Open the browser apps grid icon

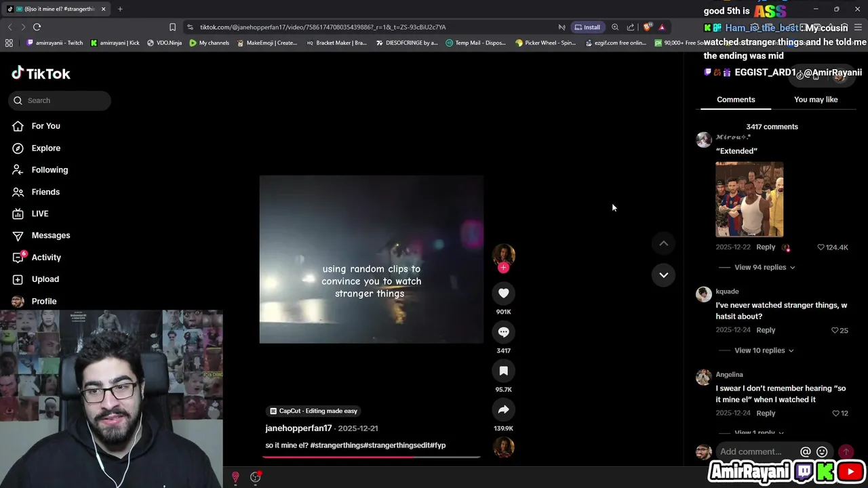(9, 43)
